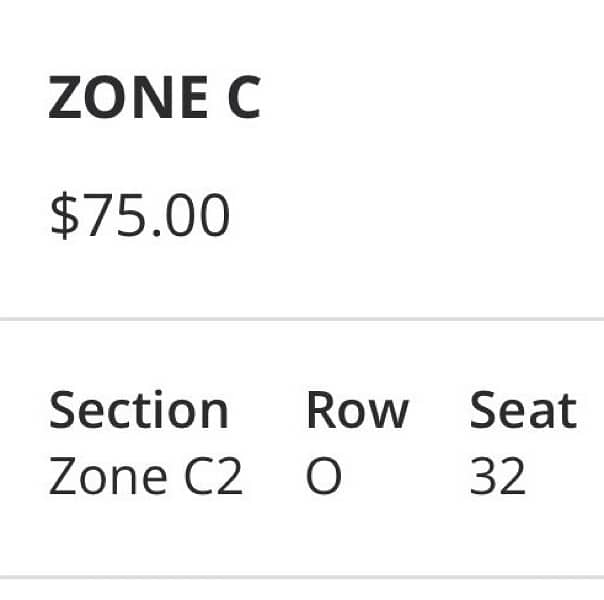Click the digit 2 in seat number 32
Viewport: 604px width, 600px height.
click(512, 478)
